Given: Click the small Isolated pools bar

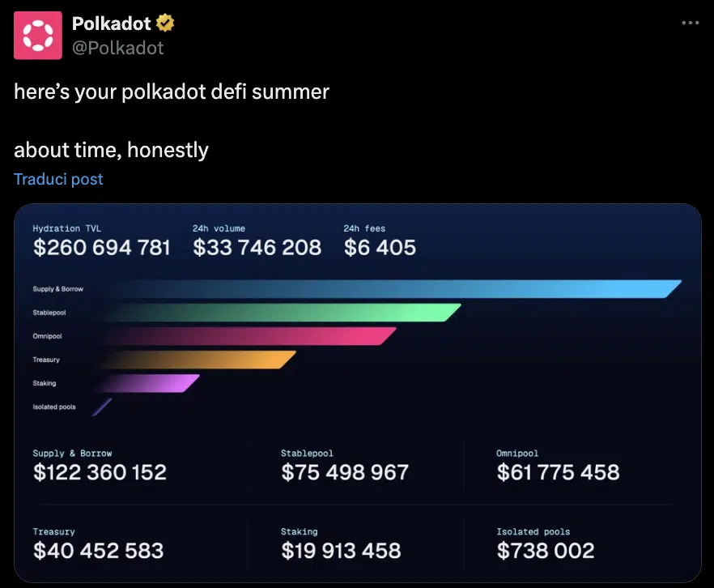Looking at the screenshot, I should (x=101, y=407).
